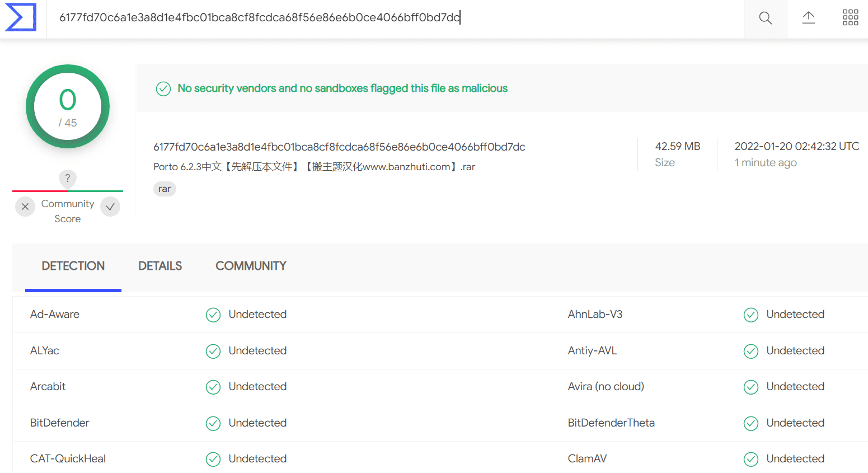Click the VirusTotal logo icon
Screen dimensions: 868x473
pyautogui.click(x=21, y=17)
